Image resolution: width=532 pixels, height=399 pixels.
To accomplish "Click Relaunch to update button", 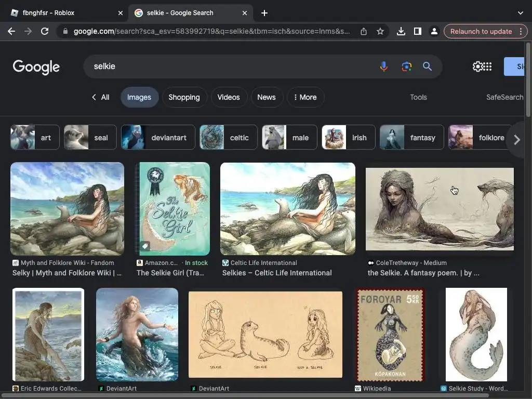I will tap(481, 32).
